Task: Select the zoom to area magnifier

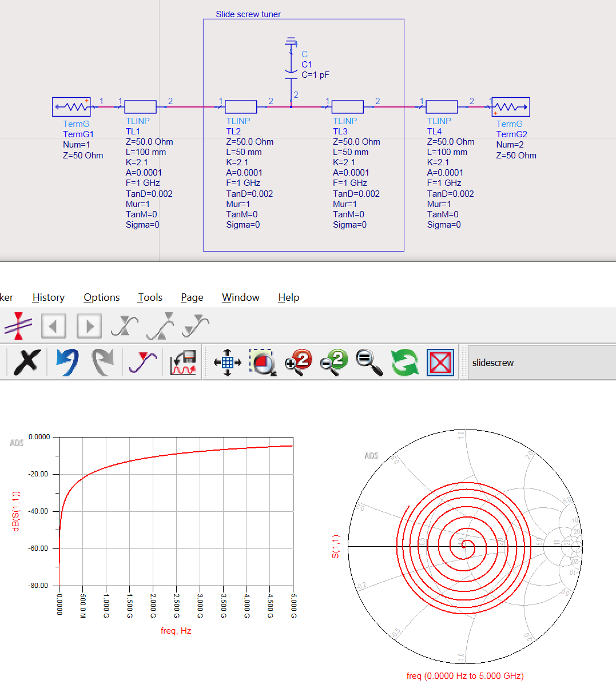Action: pyautogui.click(x=263, y=363)
